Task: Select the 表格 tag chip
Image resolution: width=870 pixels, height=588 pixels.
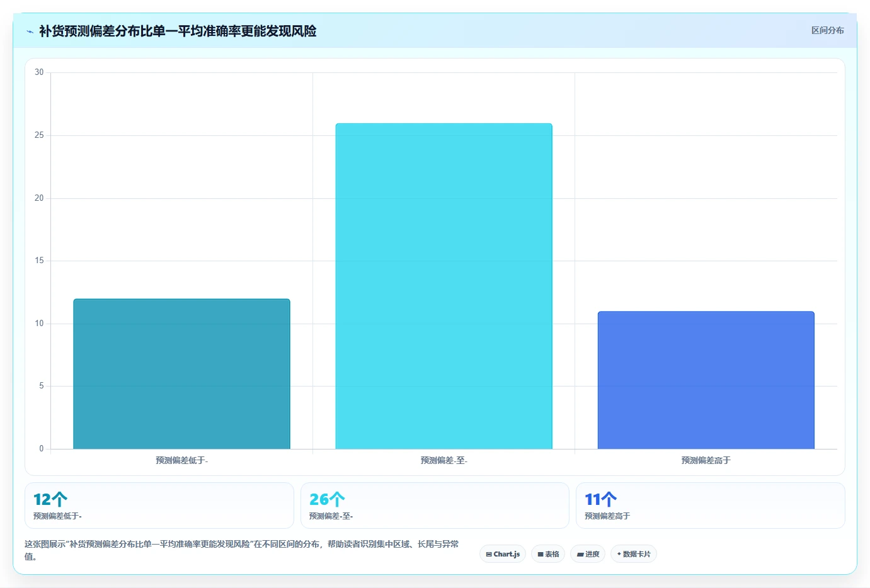Action: pyautogui.click(x=548, y=554)
